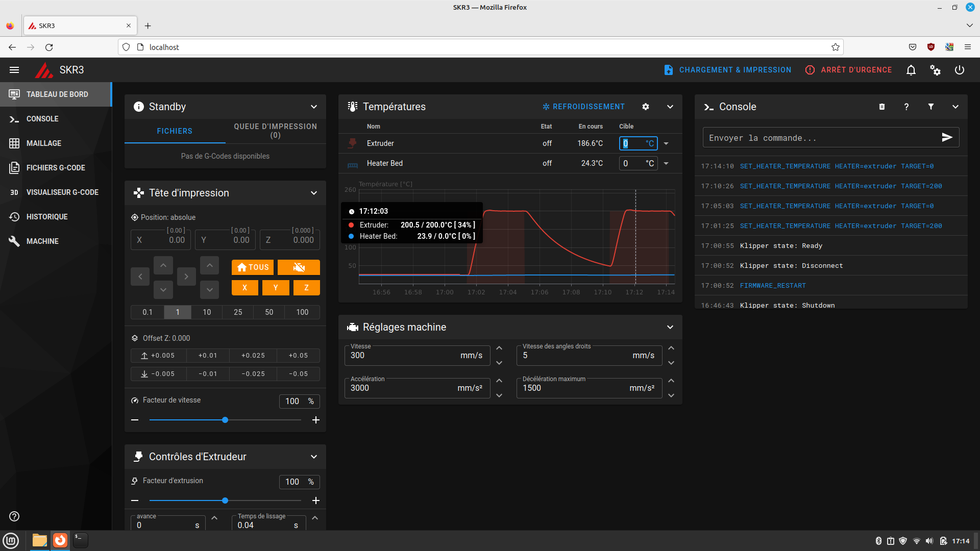Toggle main navigation hamburger menu

(x=14, y=70)
